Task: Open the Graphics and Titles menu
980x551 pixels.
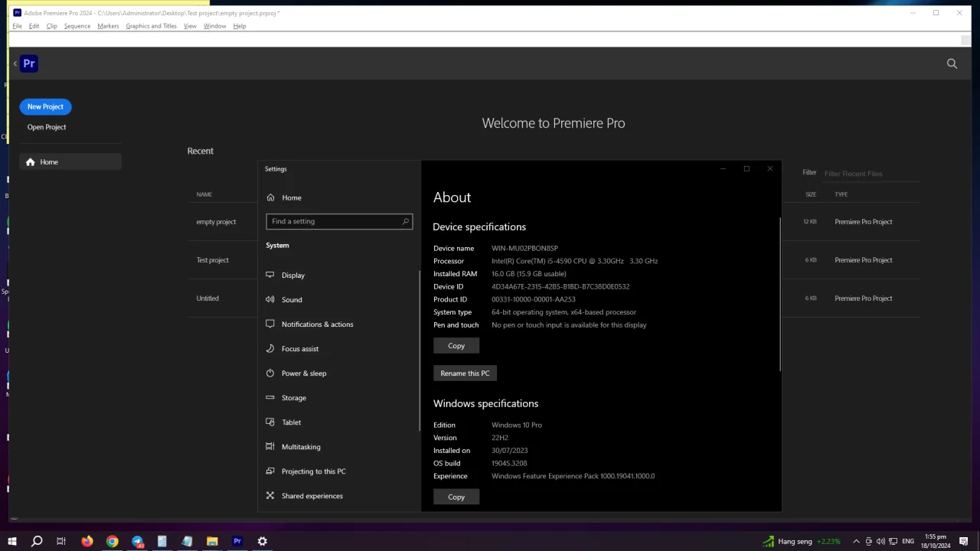Action: click(151, 26)
